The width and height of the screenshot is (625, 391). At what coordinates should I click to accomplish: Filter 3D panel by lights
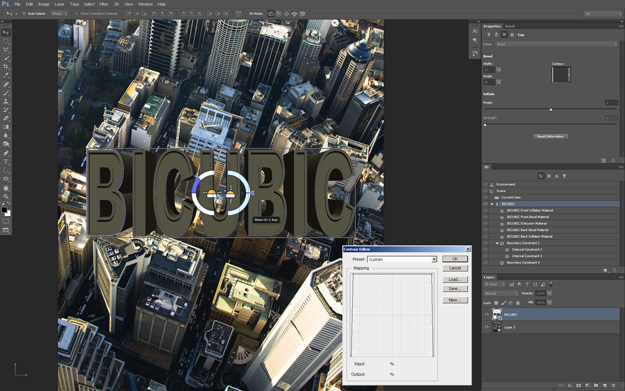(564, 176)
